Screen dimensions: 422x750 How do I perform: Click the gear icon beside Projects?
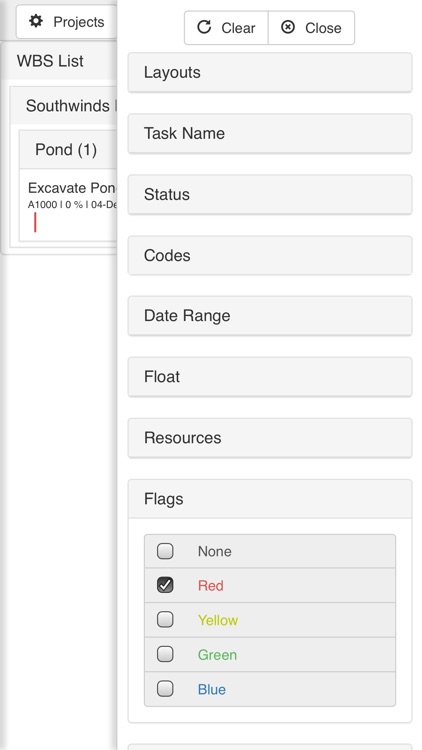[x=36, y=22]
